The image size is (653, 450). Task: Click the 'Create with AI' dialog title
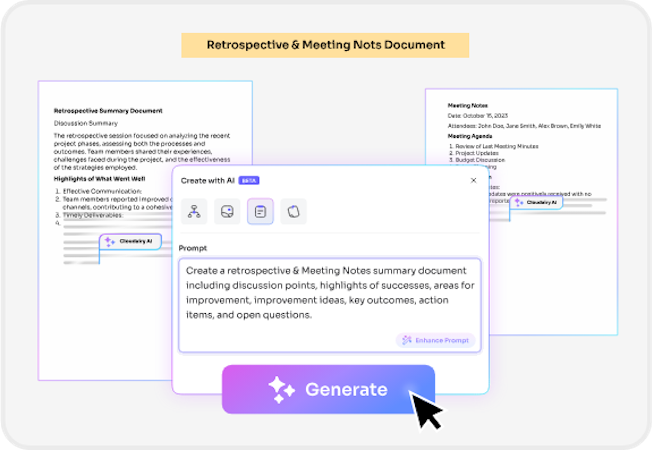coord(208,181)
